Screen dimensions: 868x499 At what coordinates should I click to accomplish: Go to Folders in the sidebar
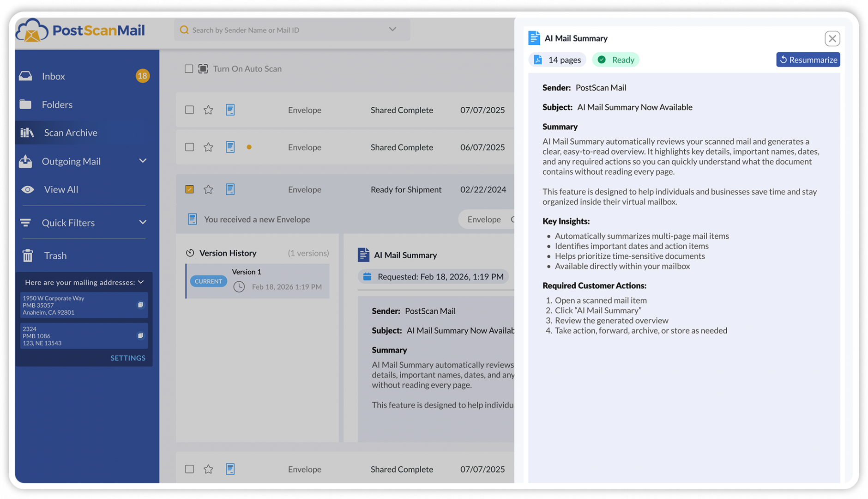(57, 105)
